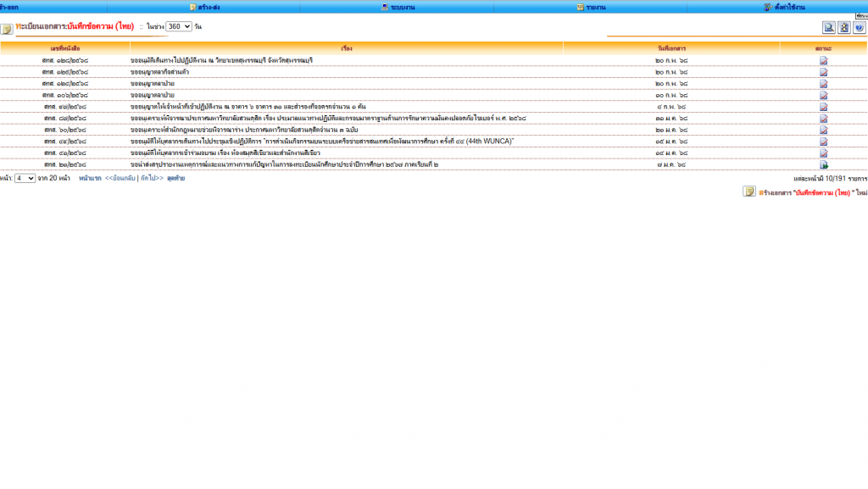Go to first page via หน้าแรก link
This screenshot has height=489, width=868.
(x=90, y=179)
